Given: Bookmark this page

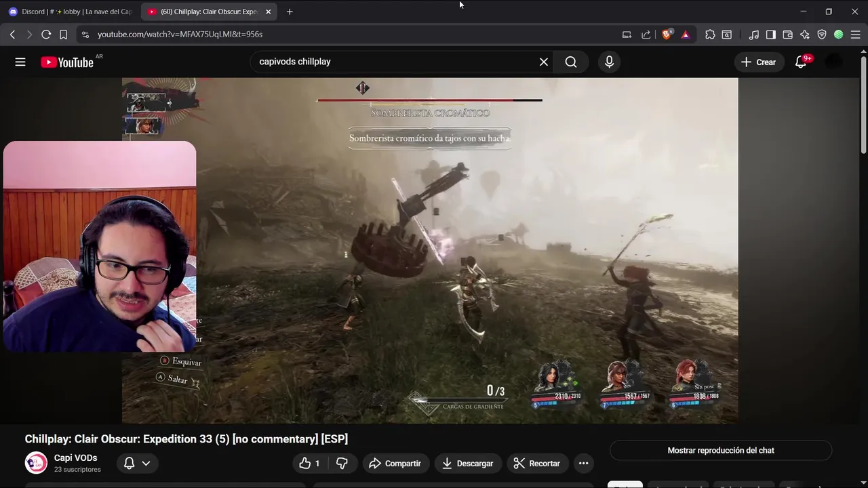Looking at the screenshot, I should (63, 35).
